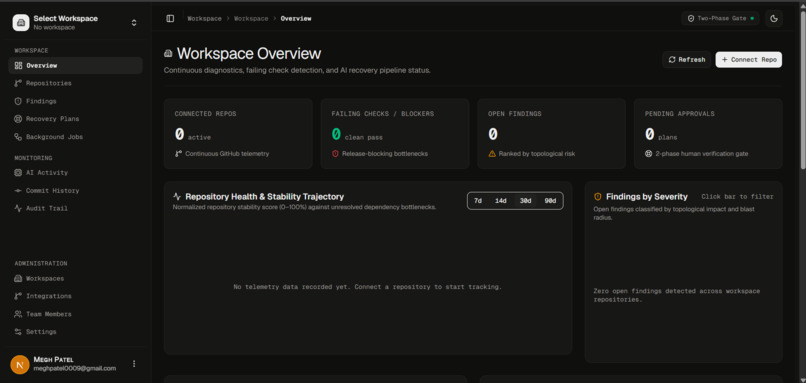Click the Workspaces icon under Administration
This screenshot has width=806, height=383.
tap(19, 278)
